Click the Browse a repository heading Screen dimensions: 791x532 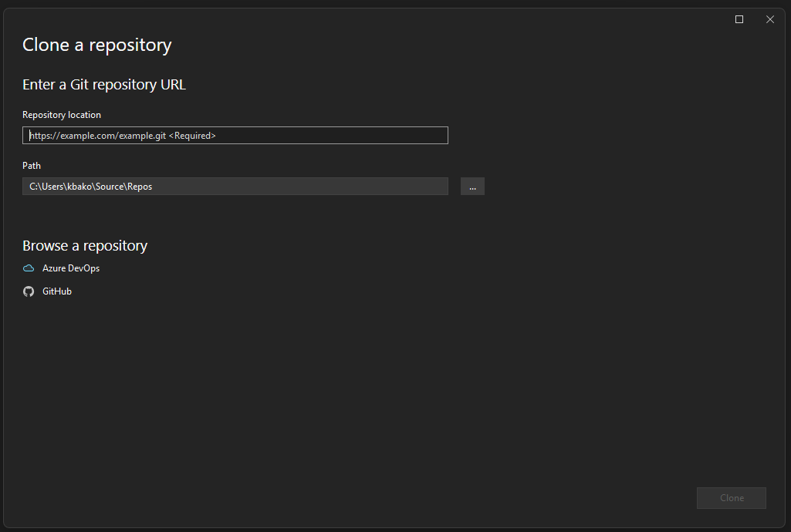click(x=85, y=246)
